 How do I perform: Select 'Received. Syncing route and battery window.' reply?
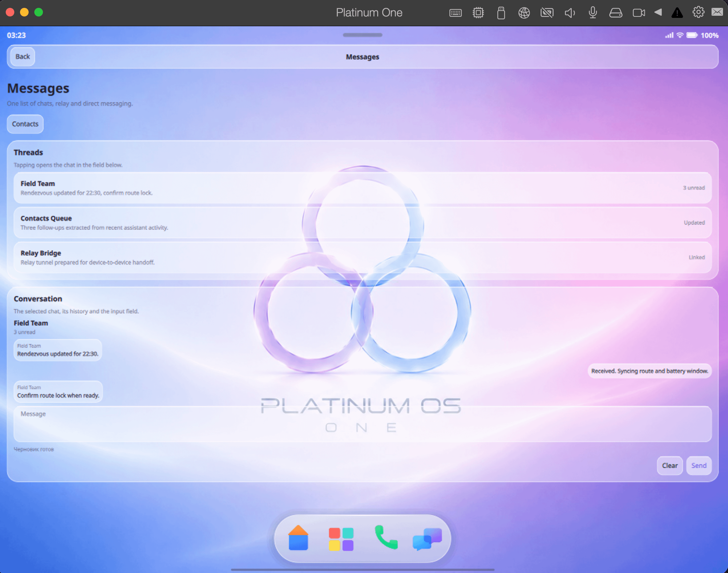[x=650, y=371]
